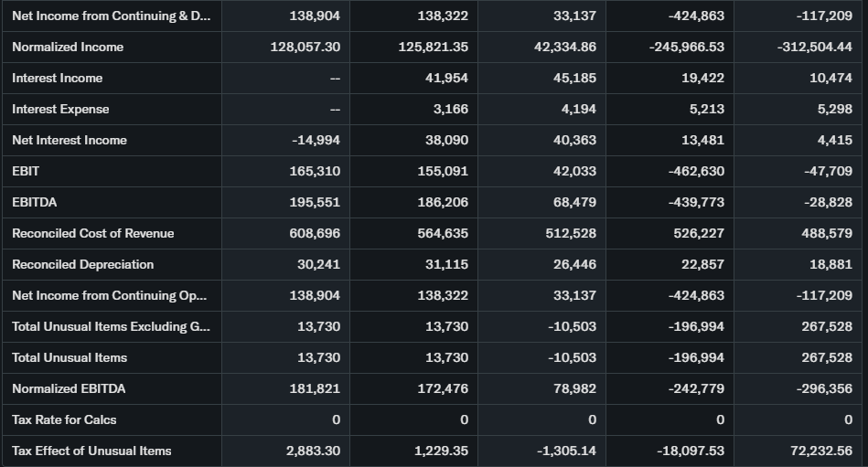Click the "Reconciled Cost of Revenue" label

[x=92, y=233]
